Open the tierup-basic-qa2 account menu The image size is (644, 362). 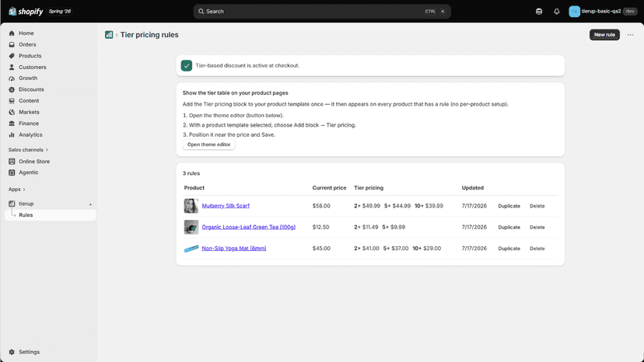coord(603,12)
